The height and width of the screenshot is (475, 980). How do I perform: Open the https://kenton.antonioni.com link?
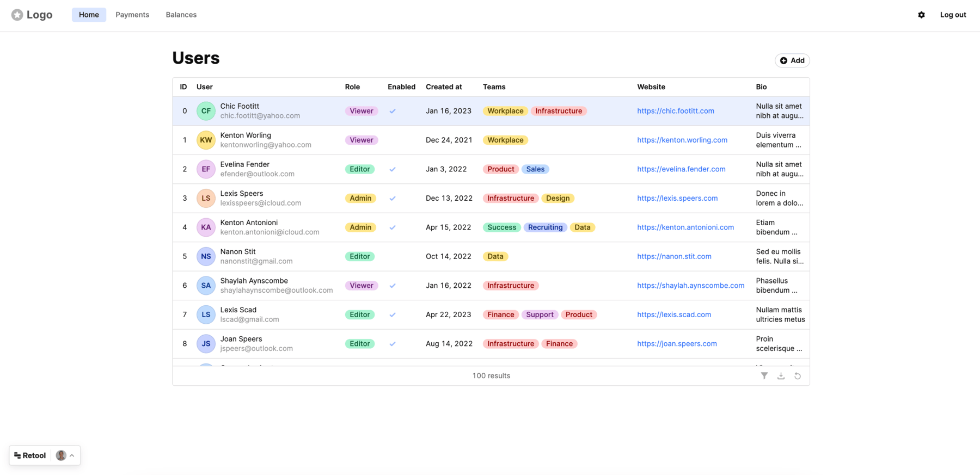click(x=685, y=227)
